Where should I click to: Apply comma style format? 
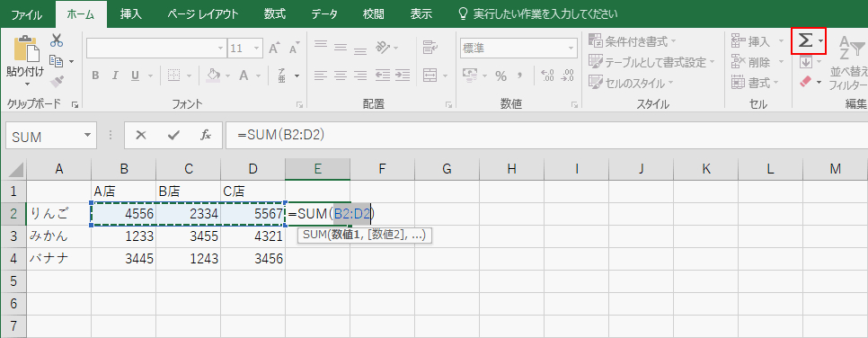tap(519, 76)
